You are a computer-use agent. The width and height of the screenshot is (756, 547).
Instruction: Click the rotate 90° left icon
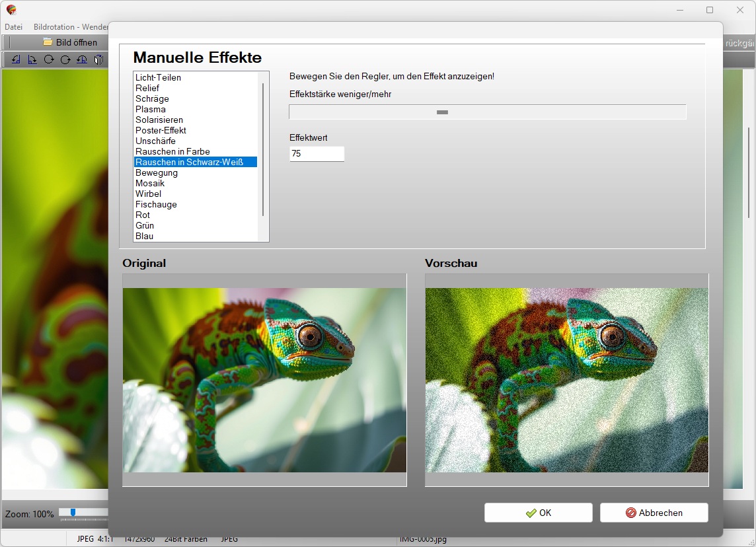click(x=15, y=59)
